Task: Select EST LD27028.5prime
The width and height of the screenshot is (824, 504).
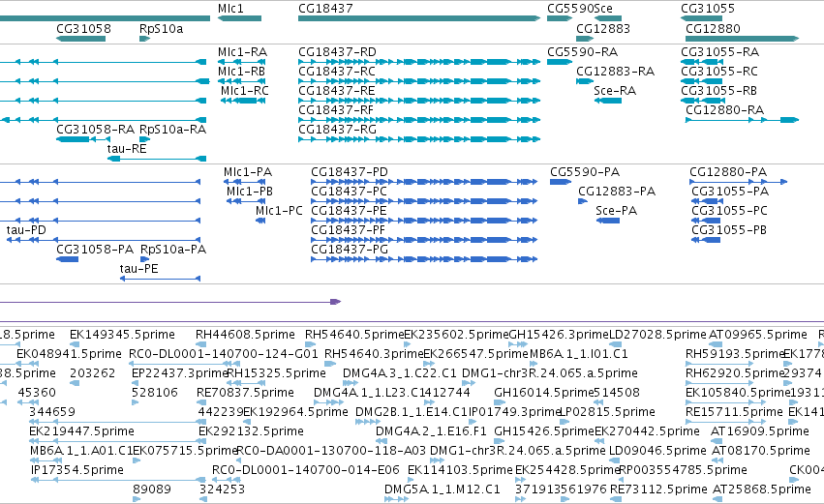Action: [657, 335]
